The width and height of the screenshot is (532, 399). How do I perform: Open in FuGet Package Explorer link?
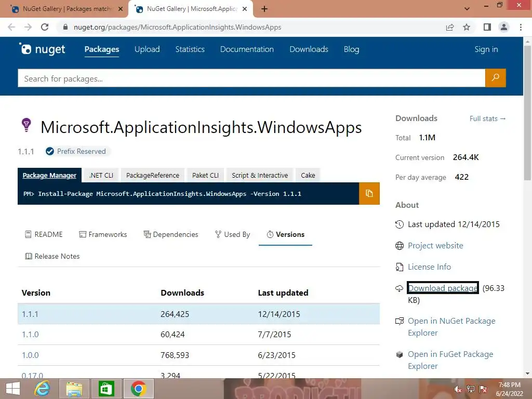[x=450, y=360]
